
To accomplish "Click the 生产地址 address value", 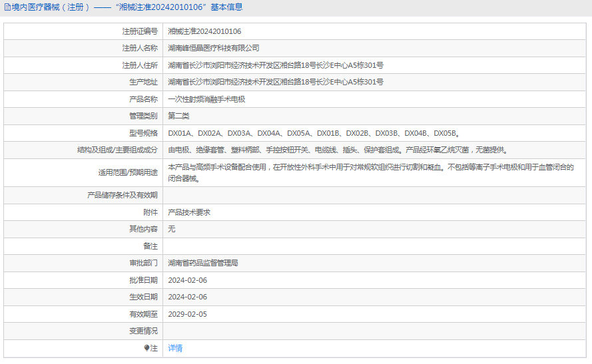I will click(x=276, y=82).
